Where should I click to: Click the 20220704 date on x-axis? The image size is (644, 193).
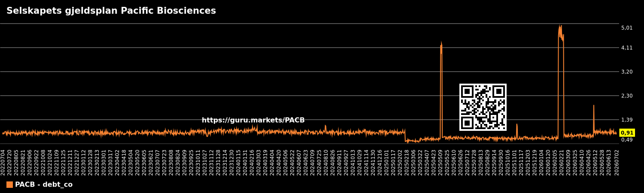[3, 162]
